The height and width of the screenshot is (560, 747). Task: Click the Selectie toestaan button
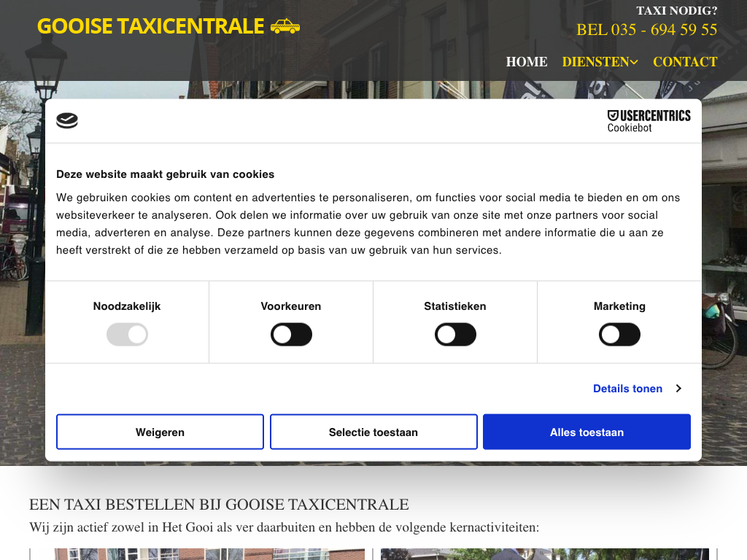pos(373,432)
